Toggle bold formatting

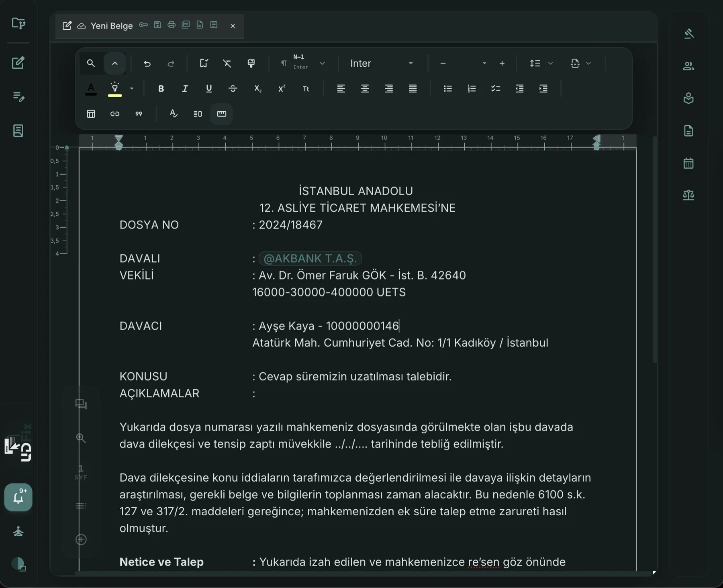coord(161,89)
